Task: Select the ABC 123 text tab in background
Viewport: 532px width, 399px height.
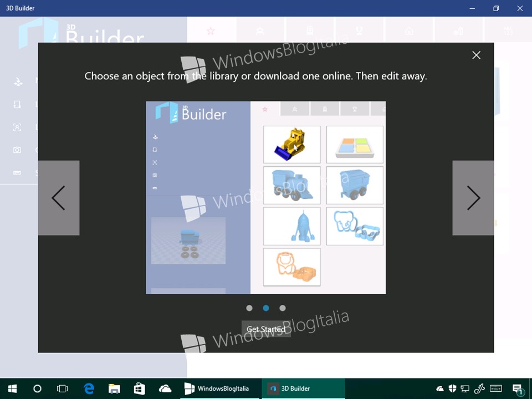Action: click(x=508, y=31)
